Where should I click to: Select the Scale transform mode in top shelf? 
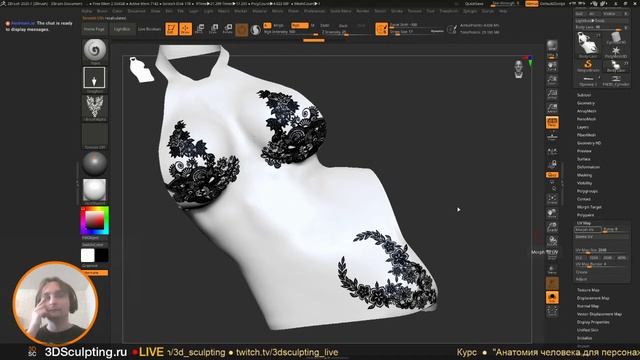(213, 29)
